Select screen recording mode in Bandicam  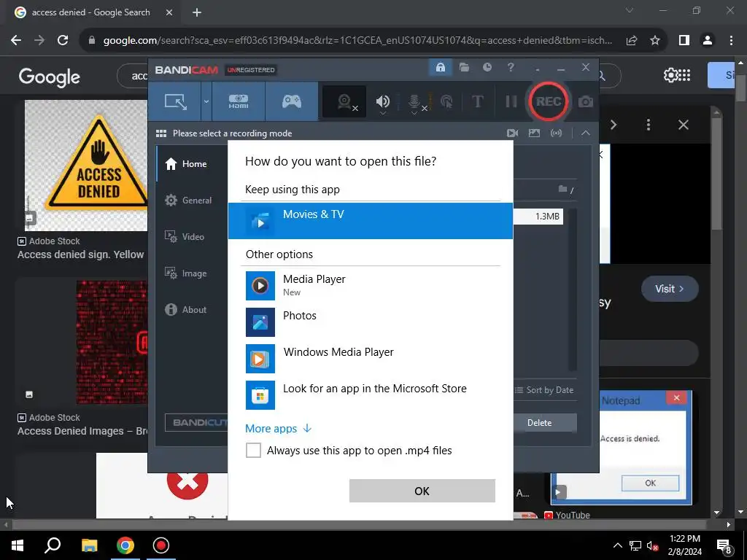click(x=175, y=101)
